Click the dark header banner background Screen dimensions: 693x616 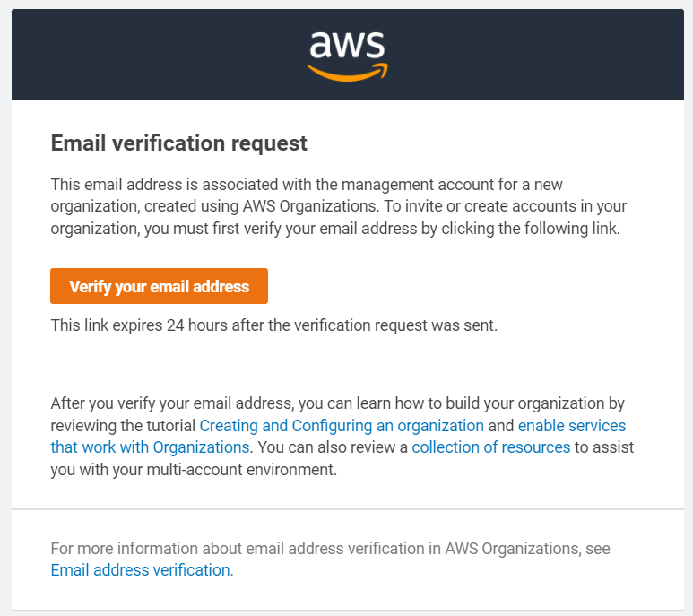click(134, 54)
